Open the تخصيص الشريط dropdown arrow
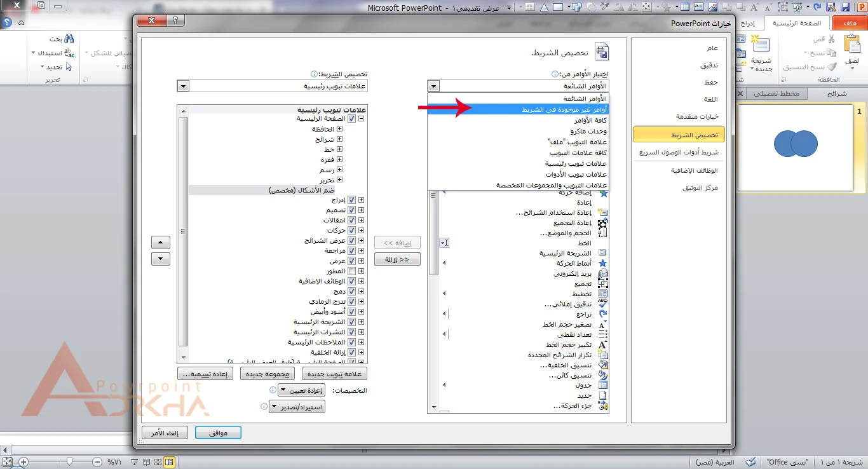 click(184, 86)
